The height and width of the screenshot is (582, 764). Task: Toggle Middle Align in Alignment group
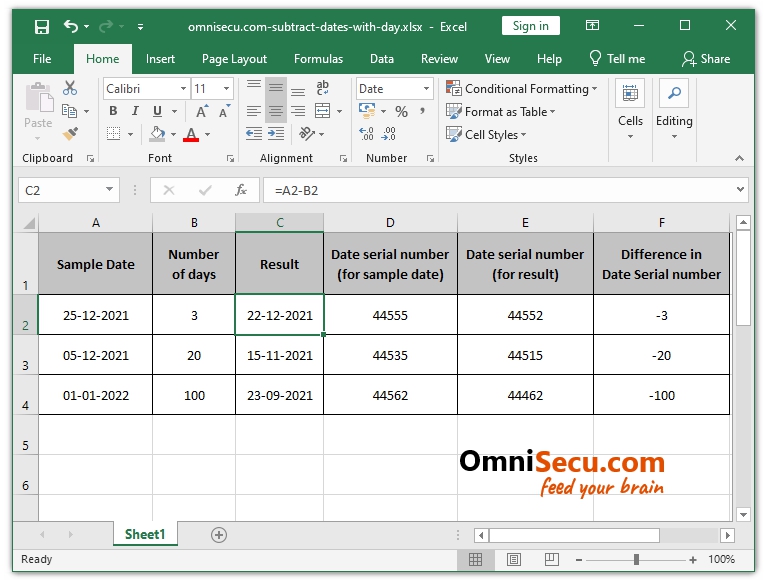[276, 88]
